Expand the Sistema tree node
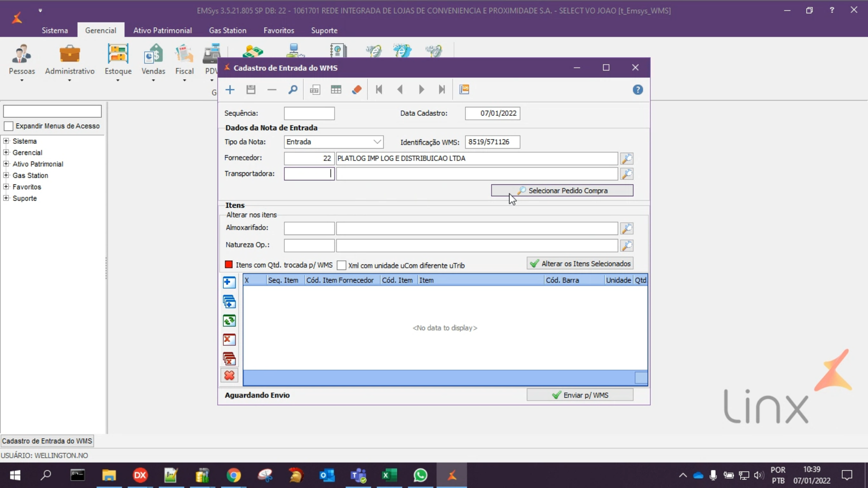 coord(6,141)
